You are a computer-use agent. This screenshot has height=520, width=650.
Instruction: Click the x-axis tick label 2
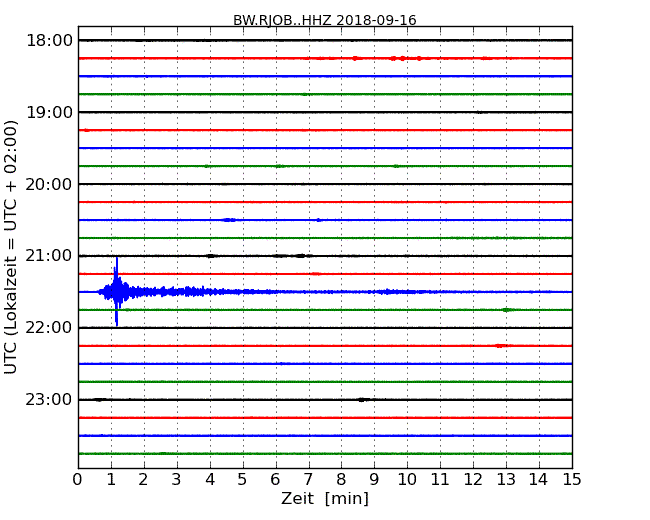(143, 480)
